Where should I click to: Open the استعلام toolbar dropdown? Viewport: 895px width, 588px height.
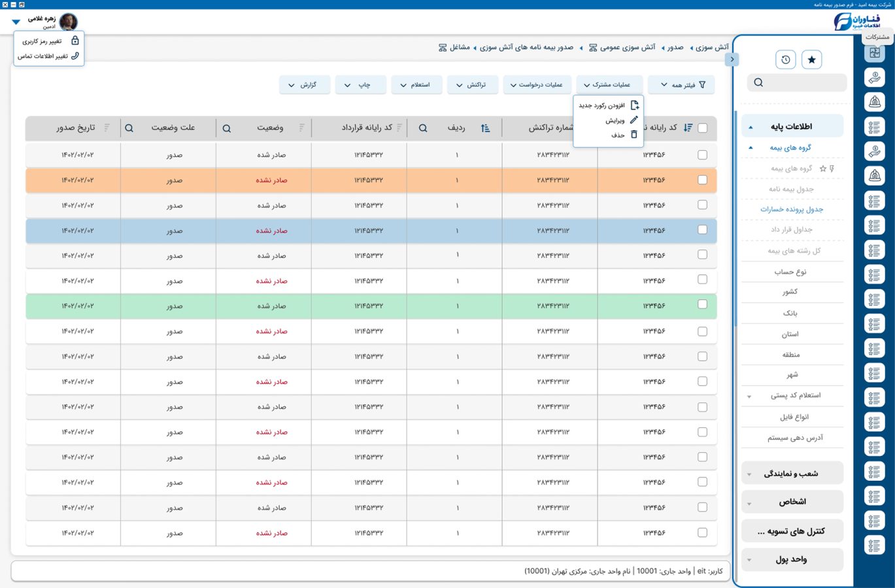click(416, 85)
